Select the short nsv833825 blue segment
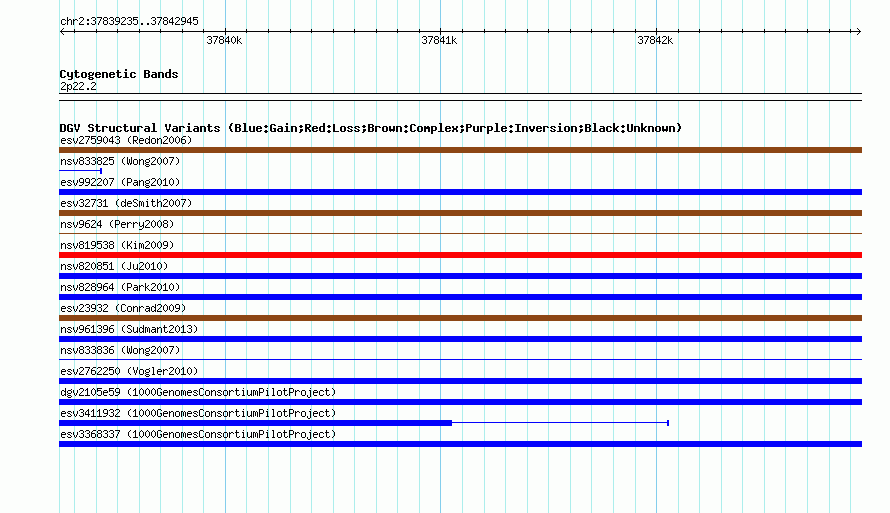 click(81, 171)
